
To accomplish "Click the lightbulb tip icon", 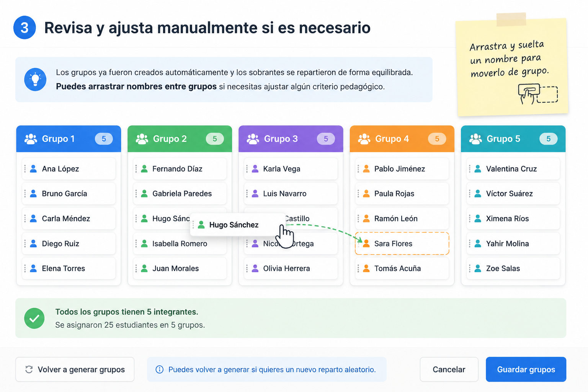I will coord(35,80).
